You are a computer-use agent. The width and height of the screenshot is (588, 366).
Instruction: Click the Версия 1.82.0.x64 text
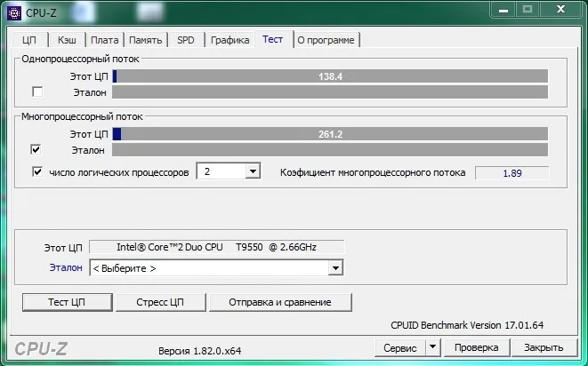[x=200, y=351]
